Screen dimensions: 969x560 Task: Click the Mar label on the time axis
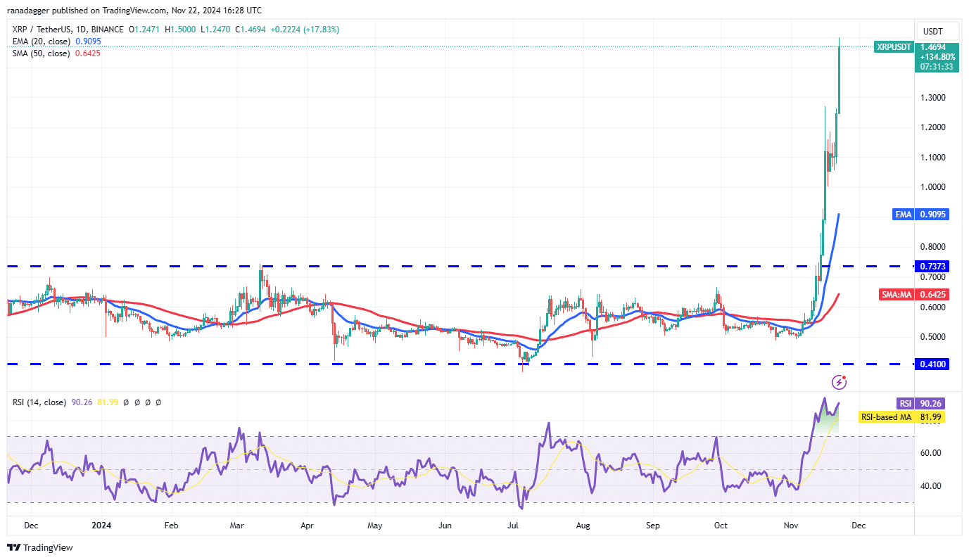click(x=237, y=526)
